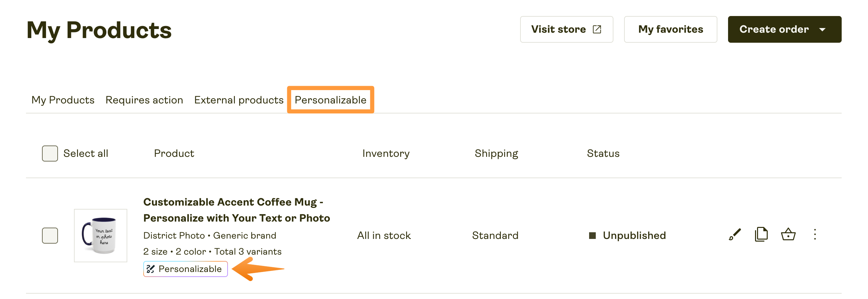Click the external link icon on Visit store
868x299 pixels.
pyautogui.click(x=597, y=29)
